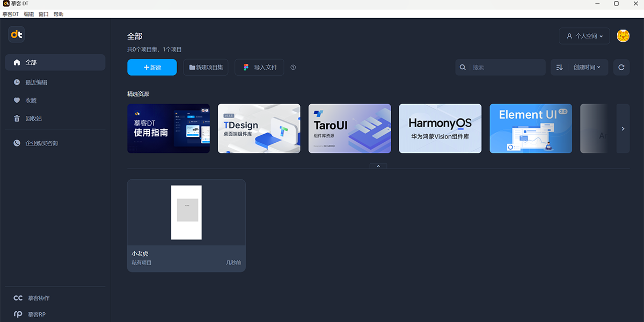Open the user avatar menu
Viewport: 644px width, 322px height.
(x=623, y=36)
